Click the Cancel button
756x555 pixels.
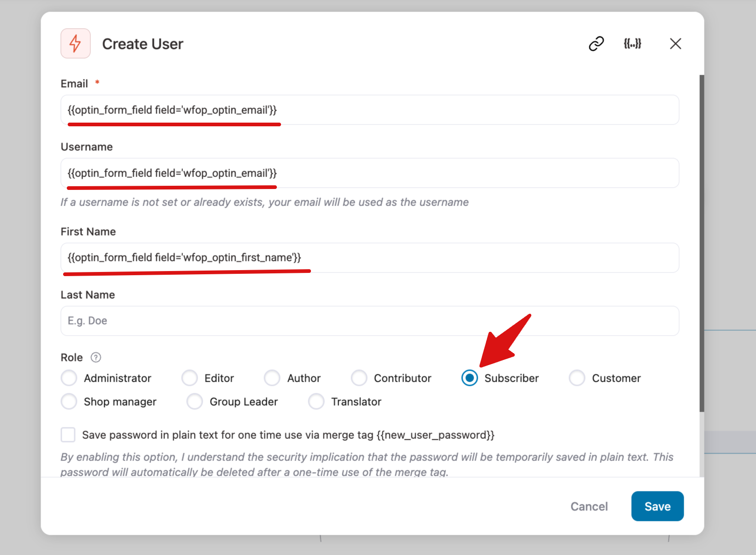pos(589,506)
